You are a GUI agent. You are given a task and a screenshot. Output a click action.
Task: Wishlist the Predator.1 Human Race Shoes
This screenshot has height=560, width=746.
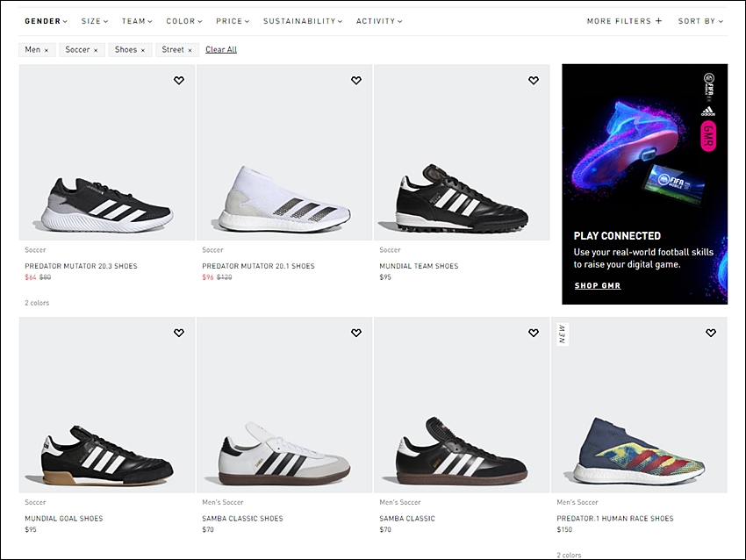pos(711,333)
